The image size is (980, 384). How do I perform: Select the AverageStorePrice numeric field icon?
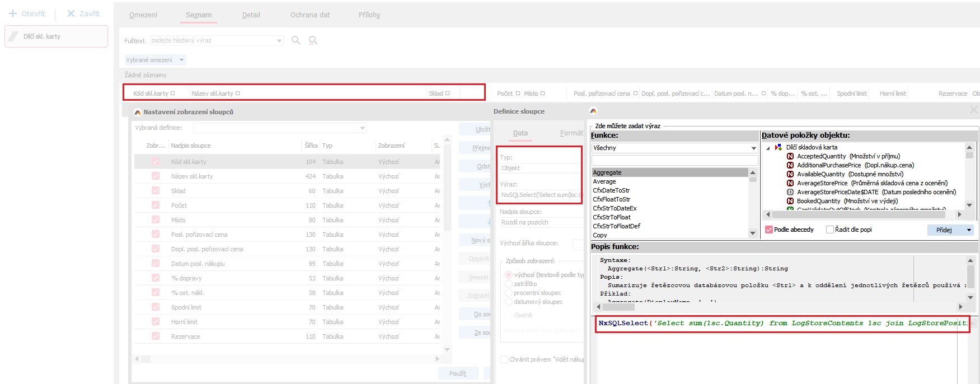pos(790,183)
